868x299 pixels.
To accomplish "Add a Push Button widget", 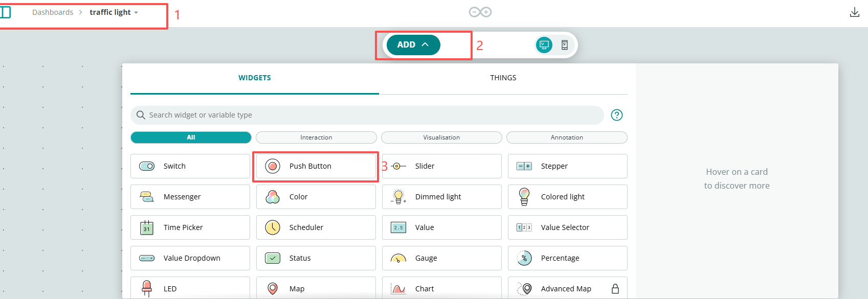I will [316, 166].
